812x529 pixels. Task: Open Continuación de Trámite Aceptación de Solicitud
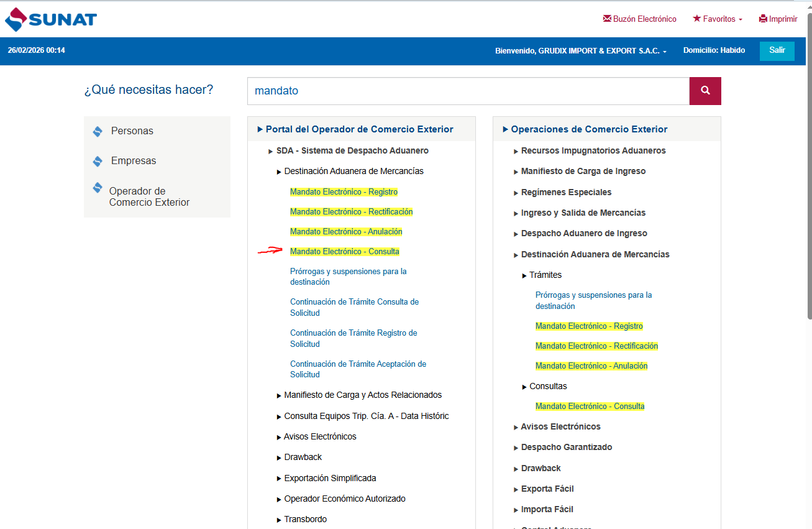pos(358,369)
